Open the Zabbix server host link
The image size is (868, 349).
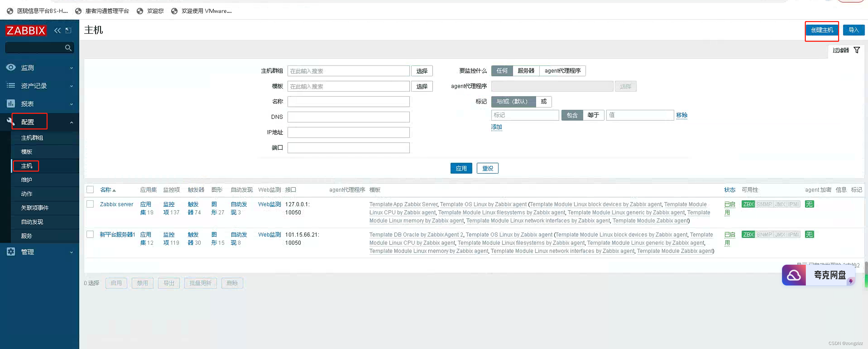coord(116,204)
